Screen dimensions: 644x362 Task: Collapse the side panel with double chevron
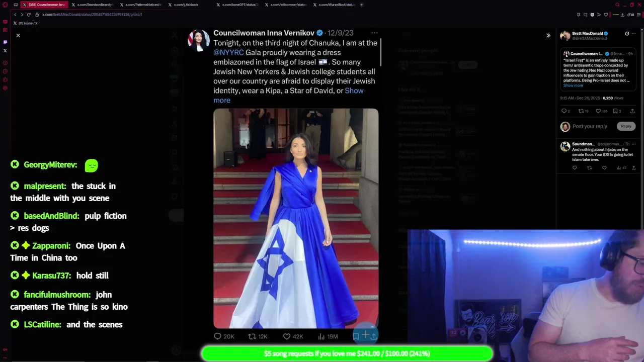point(548,35)
